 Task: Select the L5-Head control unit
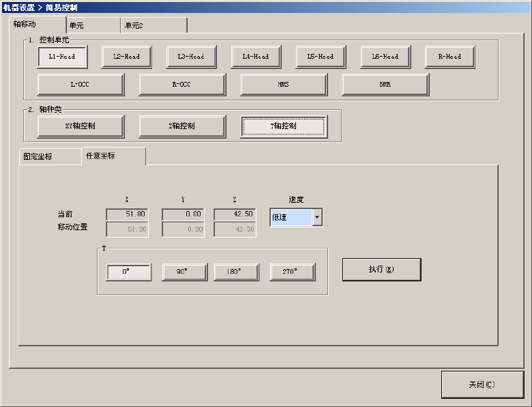pyautogui.click(x=321, y=57)
